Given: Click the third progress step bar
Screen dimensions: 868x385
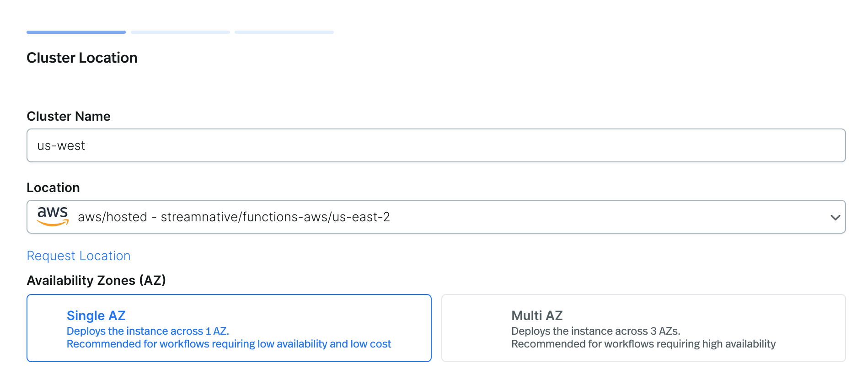Looking at the screenshot, I should click(x=284, y=32).
